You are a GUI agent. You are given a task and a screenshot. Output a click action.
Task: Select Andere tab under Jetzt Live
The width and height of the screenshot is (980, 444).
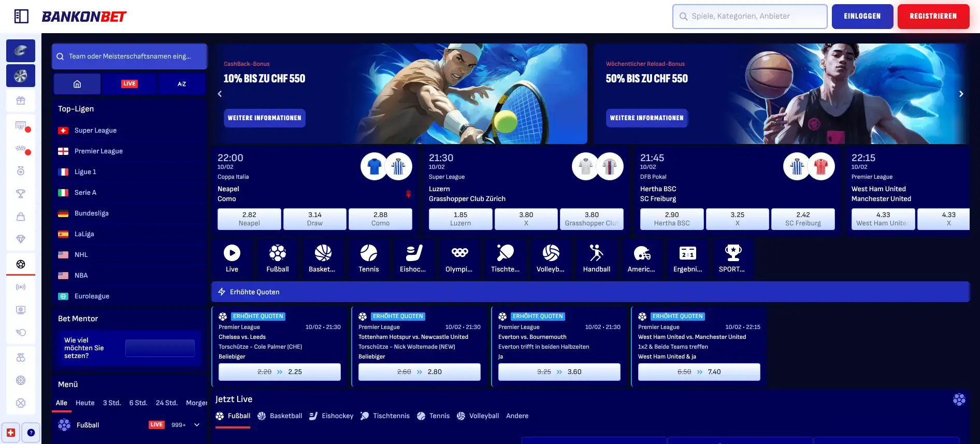coord(517,416)
